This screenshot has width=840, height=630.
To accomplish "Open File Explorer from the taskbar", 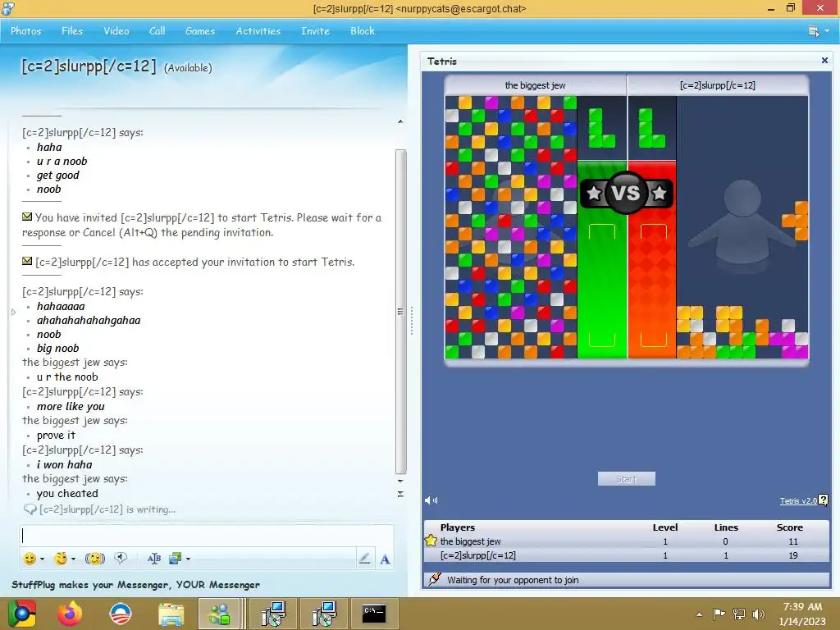I will [171, 614].
